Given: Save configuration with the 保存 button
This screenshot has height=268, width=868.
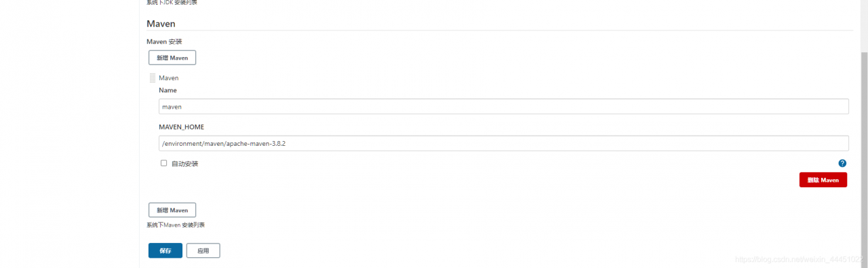Looking at the screenshot, I should [165, 250].
